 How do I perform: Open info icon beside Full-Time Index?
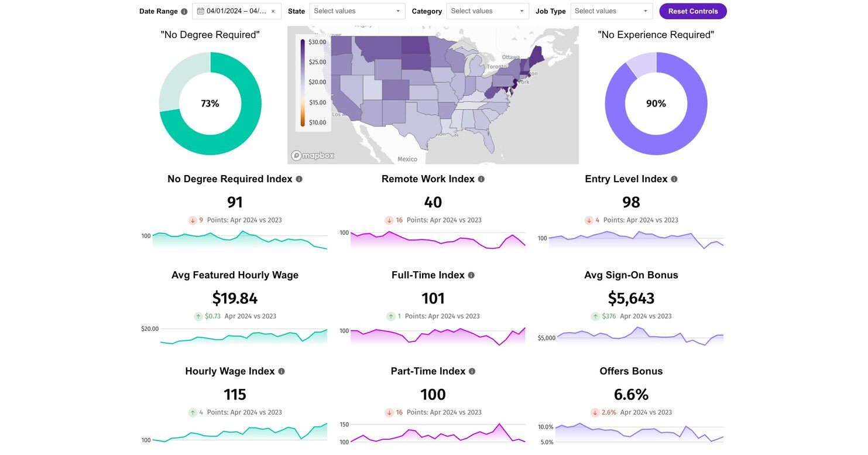click(x=471, y=275)
